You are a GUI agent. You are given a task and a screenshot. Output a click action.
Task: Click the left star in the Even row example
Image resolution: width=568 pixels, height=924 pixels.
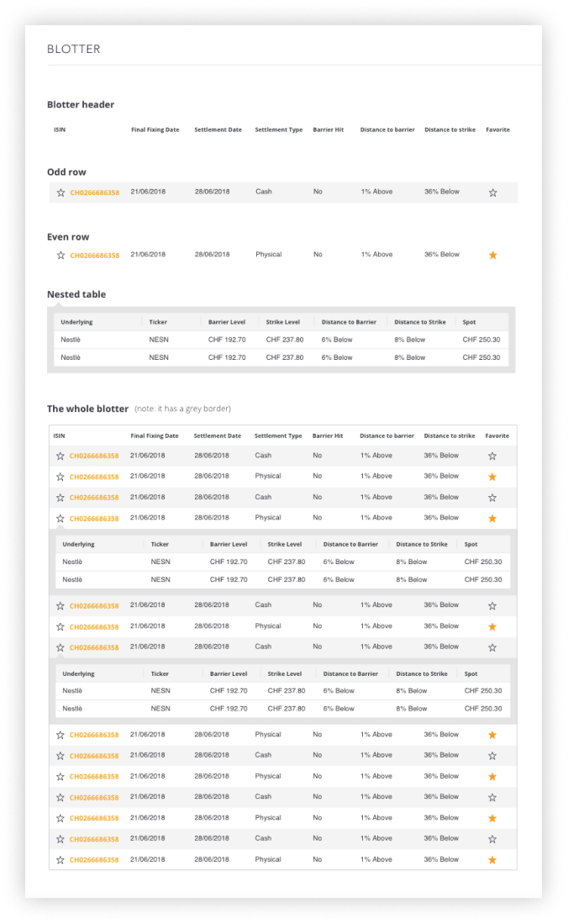(x=60, y=255)
